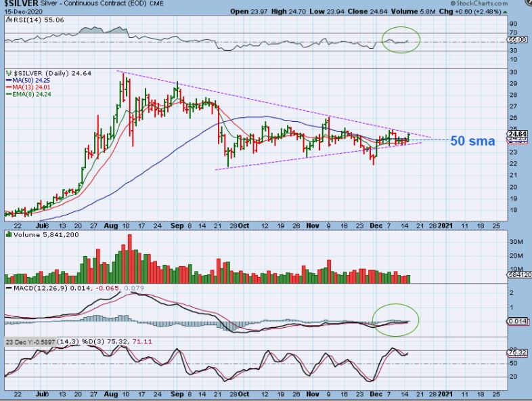This screenshot has height=401, width=532.
Task: Click the Low 23.94 header value
Action: [327, 12]
